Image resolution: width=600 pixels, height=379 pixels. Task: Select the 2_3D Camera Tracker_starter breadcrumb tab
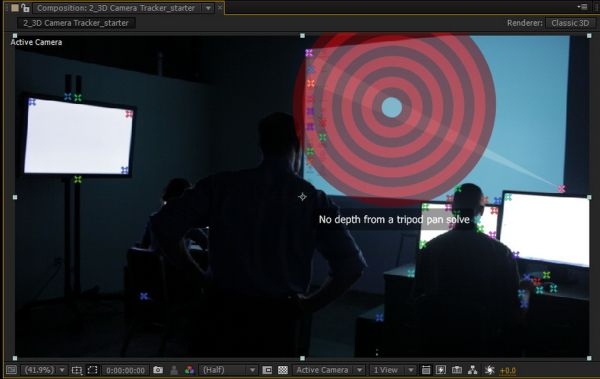[x=76, y=23]
